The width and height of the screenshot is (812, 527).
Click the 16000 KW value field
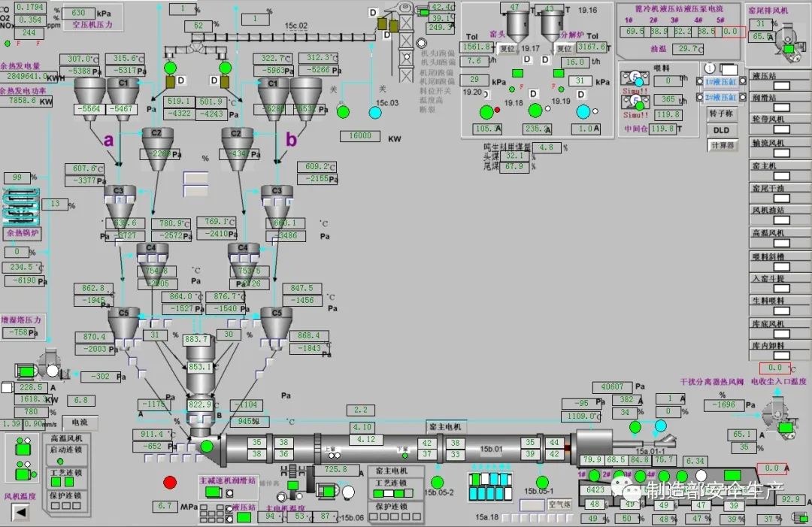[x=360, y=136]
